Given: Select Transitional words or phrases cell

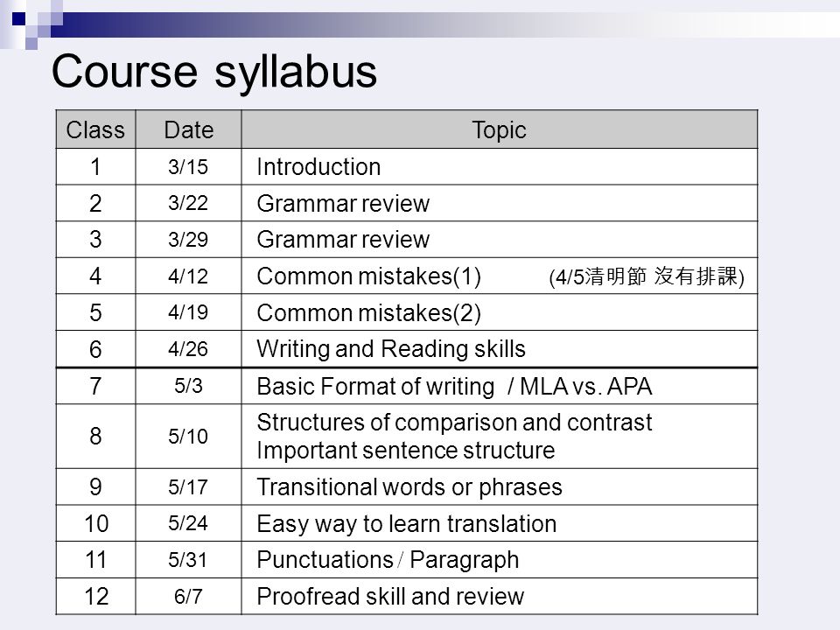Looking at the screenshot, I should point(500,487).
